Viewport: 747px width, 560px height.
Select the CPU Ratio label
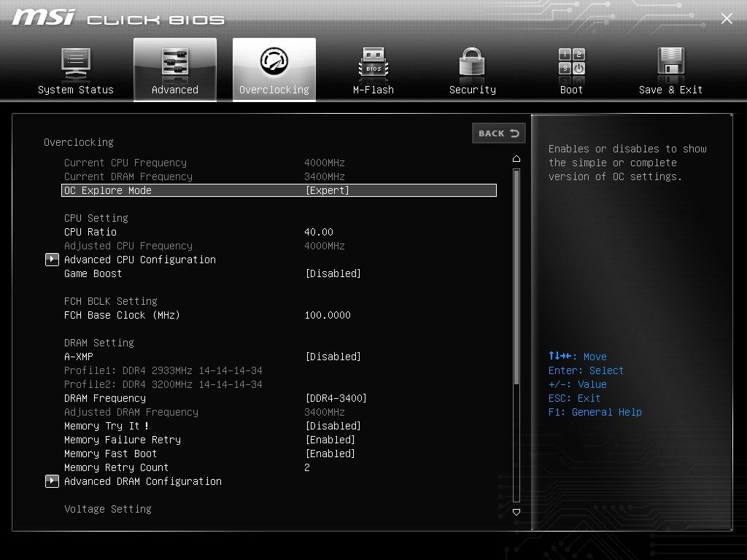coord(90,232)
